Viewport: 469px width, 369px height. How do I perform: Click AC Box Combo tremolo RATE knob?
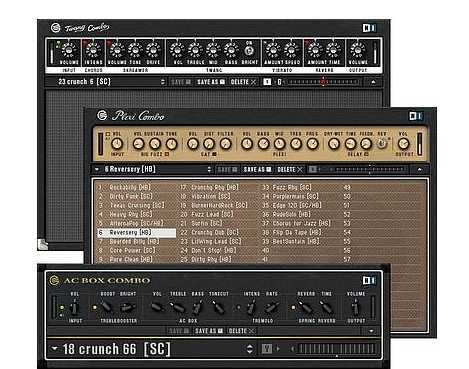coord(272,307)
